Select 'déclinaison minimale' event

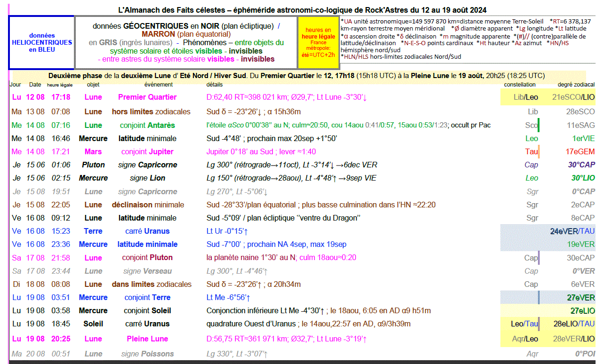click(x=148, y=205)
